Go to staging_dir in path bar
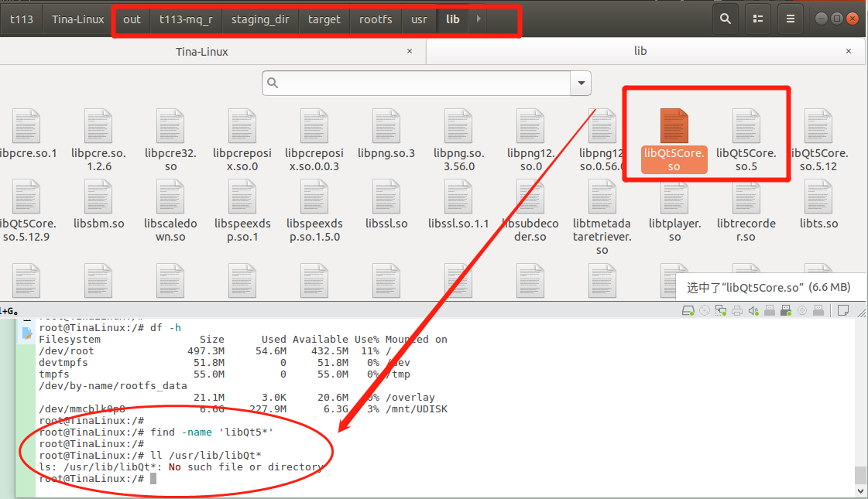 [x=260, y=19]
